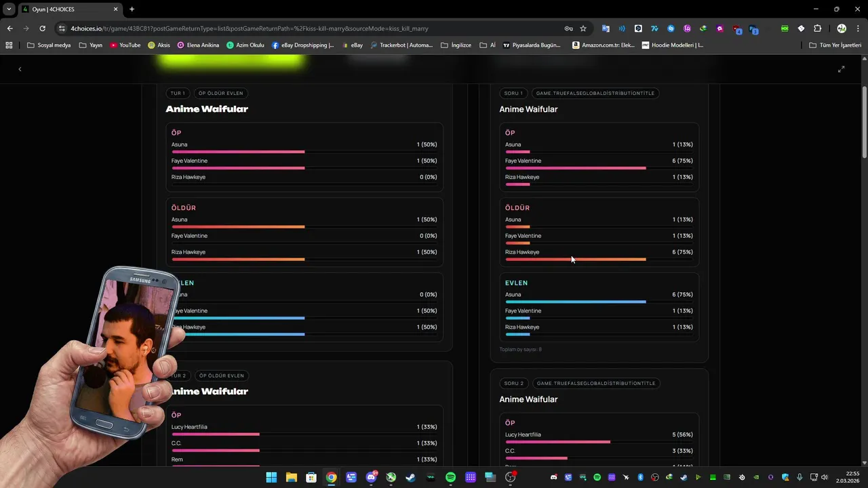Open the Tüm Yer İşaretleri folder
This screenshot has width=868, height=488.
[x=835, y=45]
